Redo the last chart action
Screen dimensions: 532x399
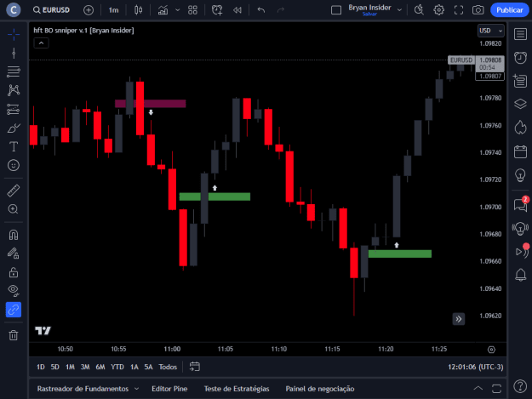281,10
